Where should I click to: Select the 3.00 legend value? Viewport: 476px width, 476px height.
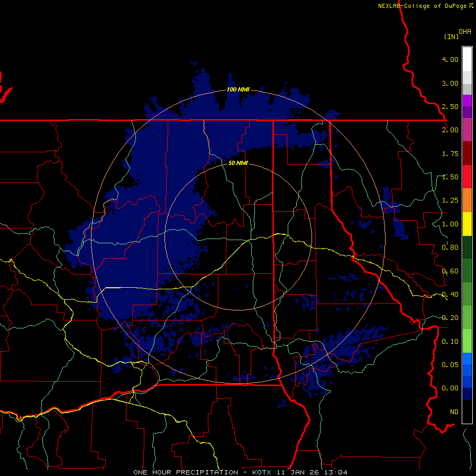[450, 83]
